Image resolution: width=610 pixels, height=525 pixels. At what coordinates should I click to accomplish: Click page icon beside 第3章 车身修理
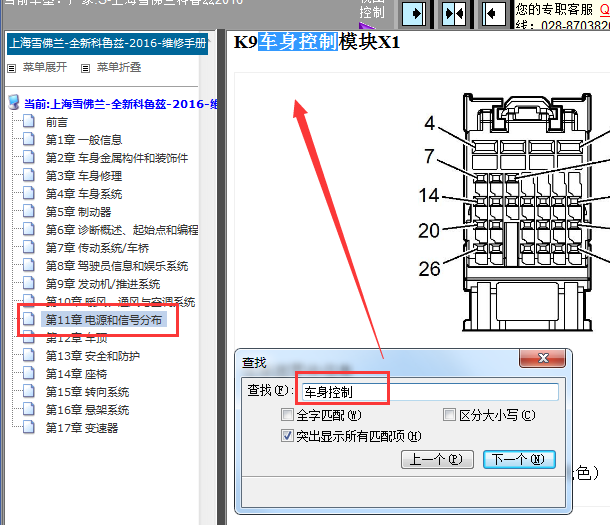(29, 175)
